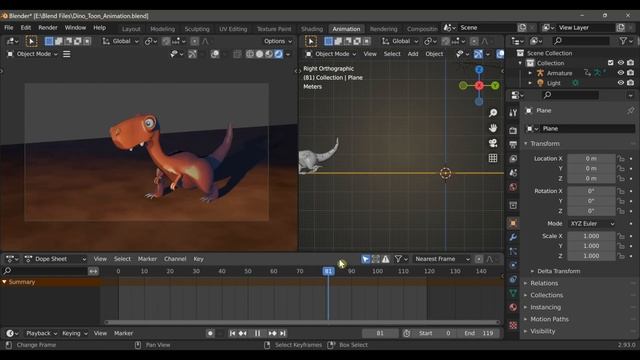
Task: Disable Armature in renders camera icon
Action: (x=631, y=73)
